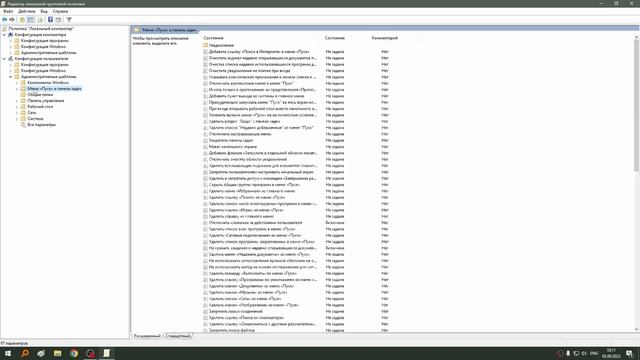This screenshot has width=640, height=360.
Task: Select policy «Удалить команду Выполнить из меню Пуск»
Action: [x=253, y=273]
